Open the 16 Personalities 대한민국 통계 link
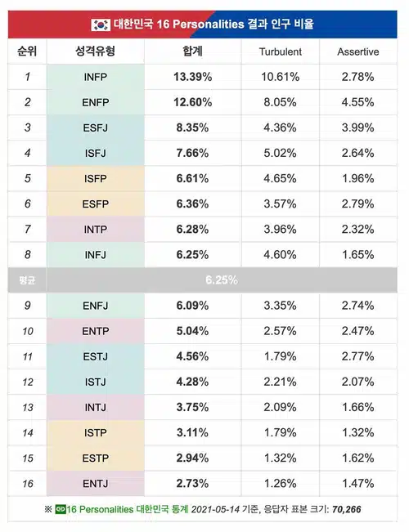 pos(127,509)
